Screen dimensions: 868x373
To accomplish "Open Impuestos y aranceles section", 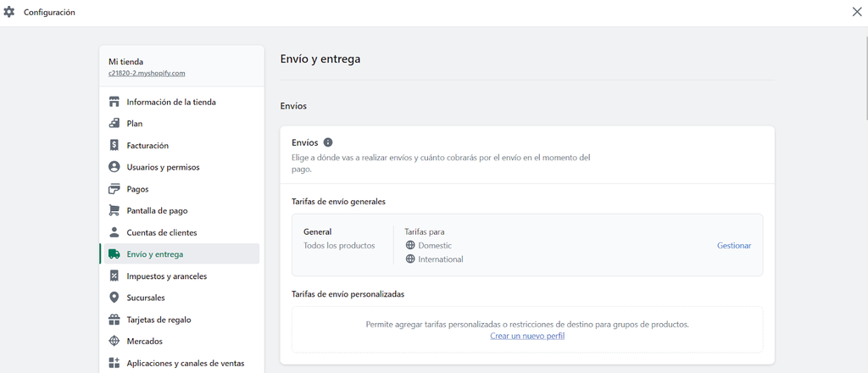I will (x=166, y=276).
